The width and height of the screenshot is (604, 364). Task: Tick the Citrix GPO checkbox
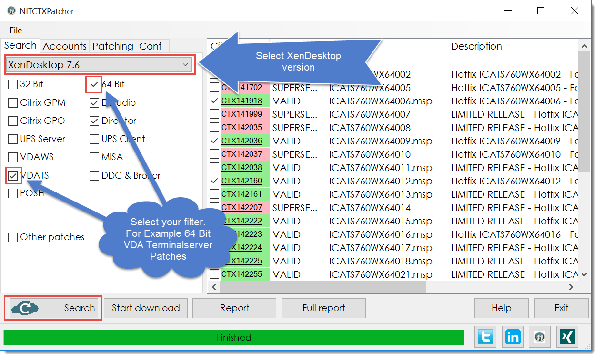(x=13, y=121)
